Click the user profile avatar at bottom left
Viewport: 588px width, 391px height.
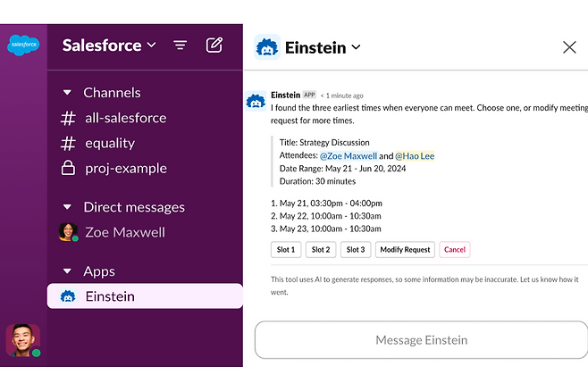pos(22,340)
